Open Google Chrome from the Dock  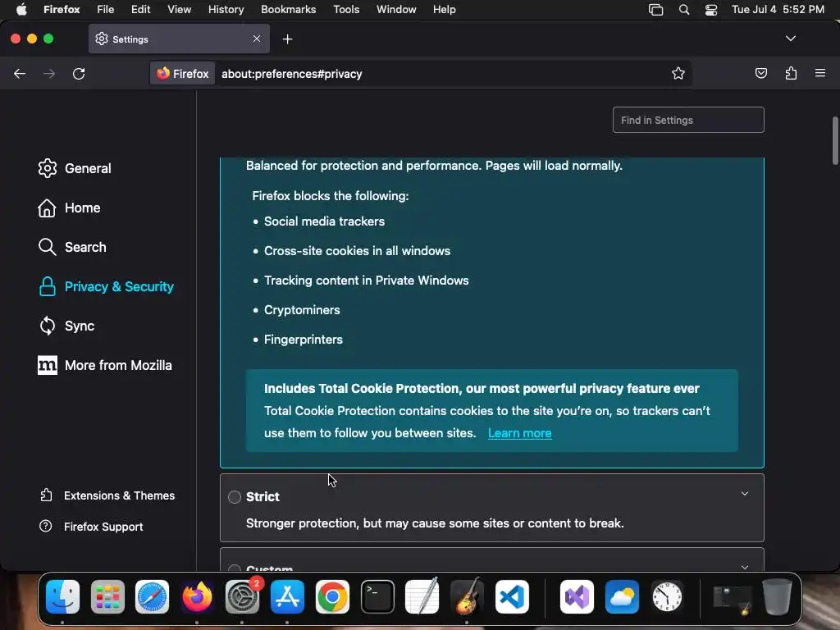332,596
